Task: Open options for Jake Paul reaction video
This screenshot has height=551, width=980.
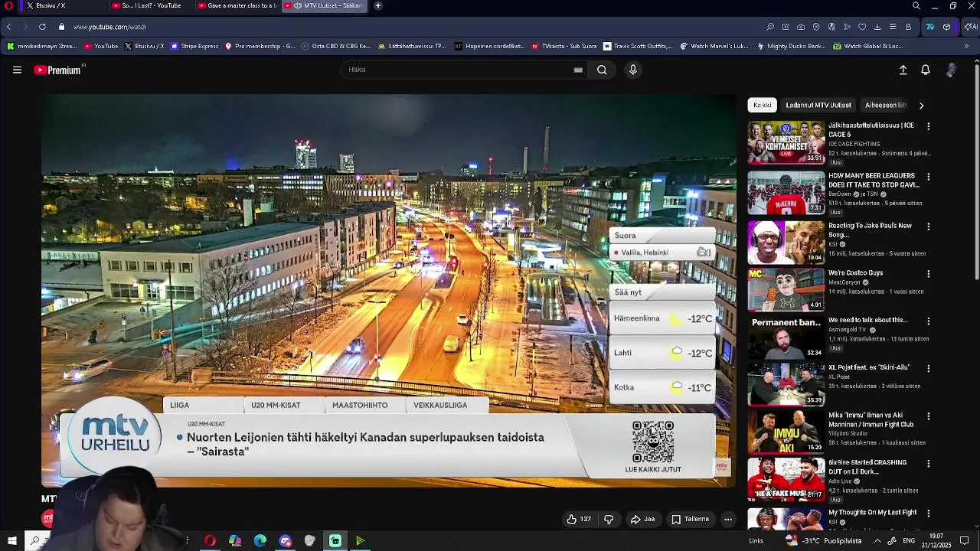Action: 929,227
